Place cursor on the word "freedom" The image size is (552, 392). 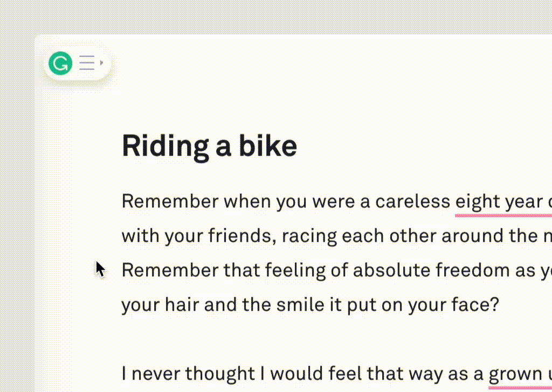pos(476,270)
